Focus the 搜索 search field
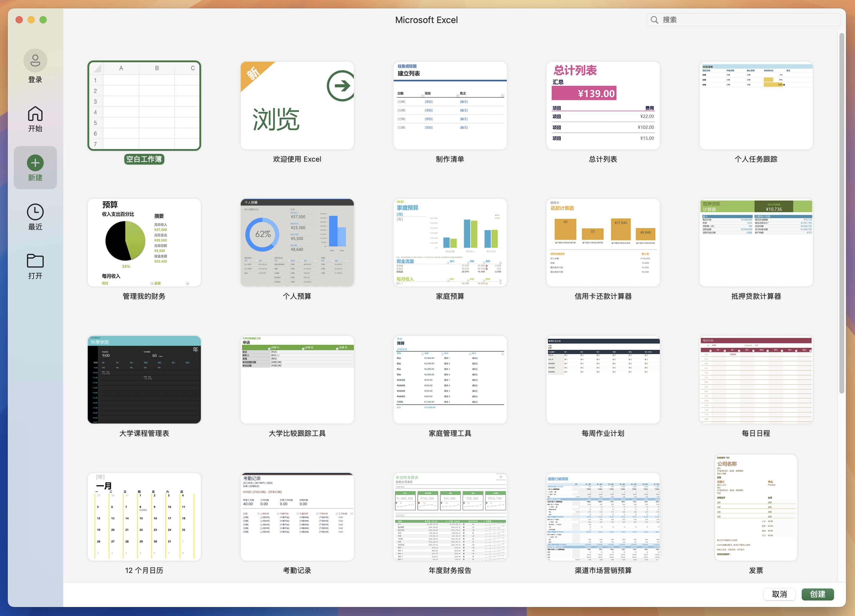Viewport: 855px width, 616px height. click(x=743, y=19)
